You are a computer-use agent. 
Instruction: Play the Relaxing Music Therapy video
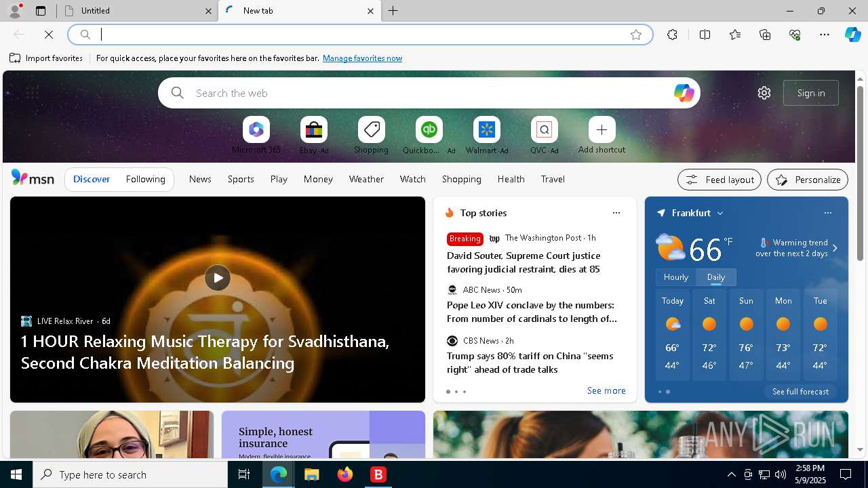click(x=218, y=278)
